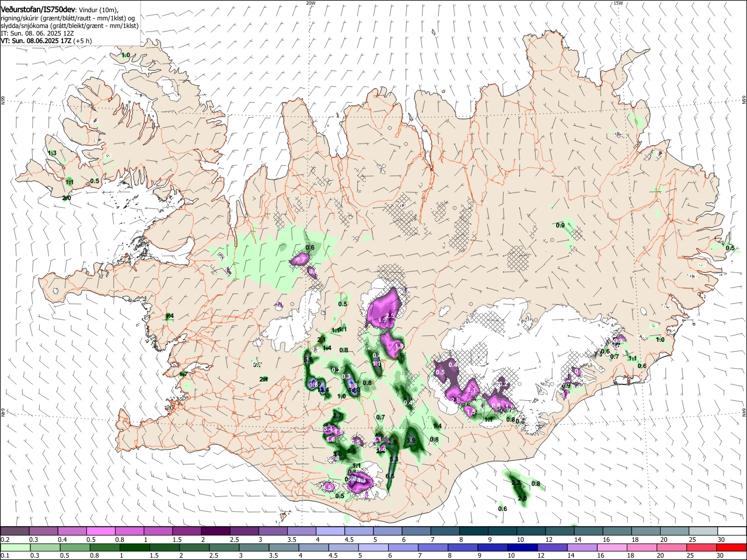This screenshot has height=560, width=747.
Task: Click the initial time line 'IT: Sun. 08. 06. 2025 12Z'
Action: pyautogui.click(x=37, y=33)
